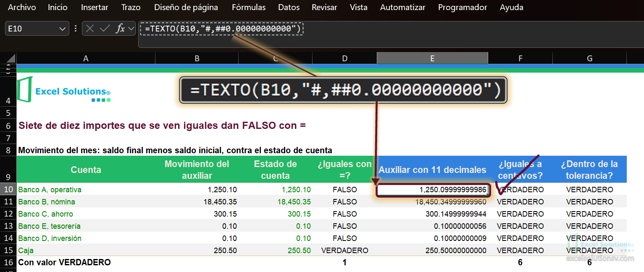The width and height of the screenshot is (644, 272).
Task: Select cell showing 18,450.34999999960
Action: 432,201
